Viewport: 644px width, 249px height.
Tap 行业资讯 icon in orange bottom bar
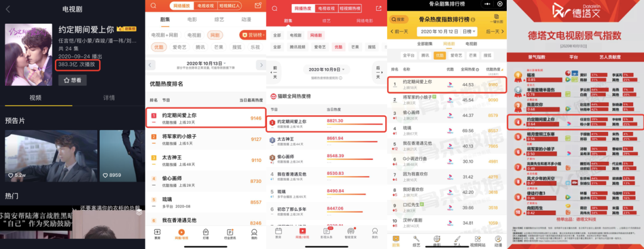[x=230, y=233]
